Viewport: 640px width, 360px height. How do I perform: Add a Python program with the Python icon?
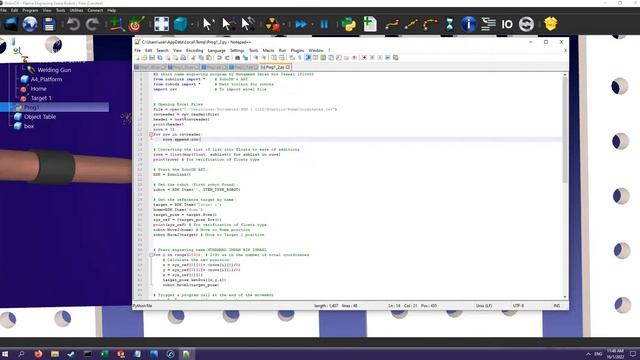tap(349, 24)
